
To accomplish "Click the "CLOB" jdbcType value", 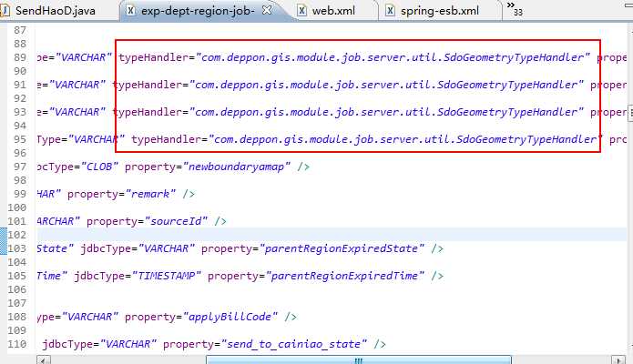I will coord(99,167).
